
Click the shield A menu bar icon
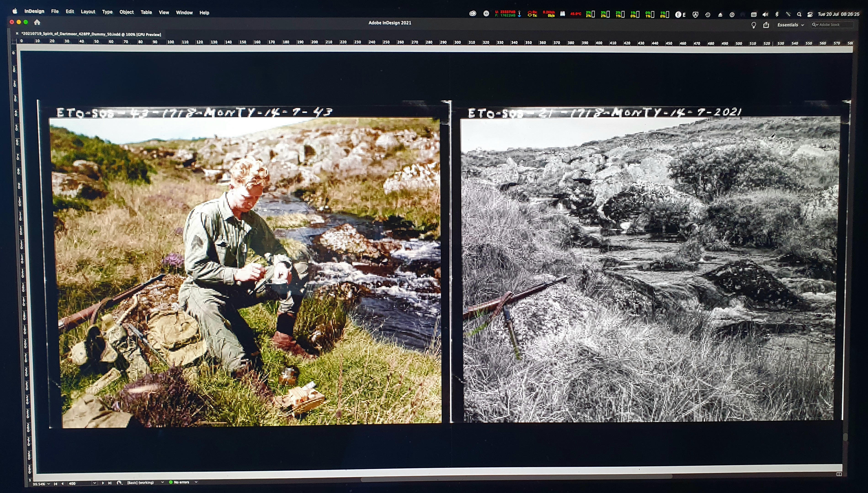[695, 15]
